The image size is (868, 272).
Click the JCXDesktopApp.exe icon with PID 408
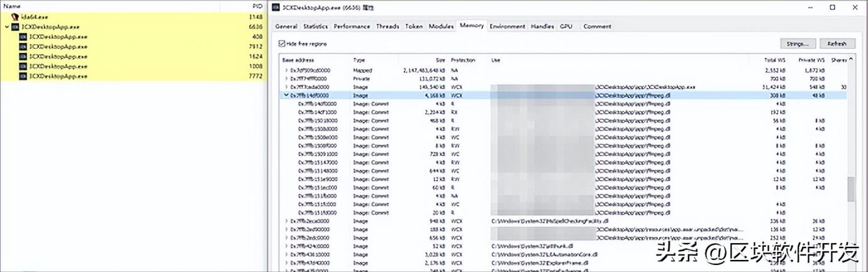point(23,37)
